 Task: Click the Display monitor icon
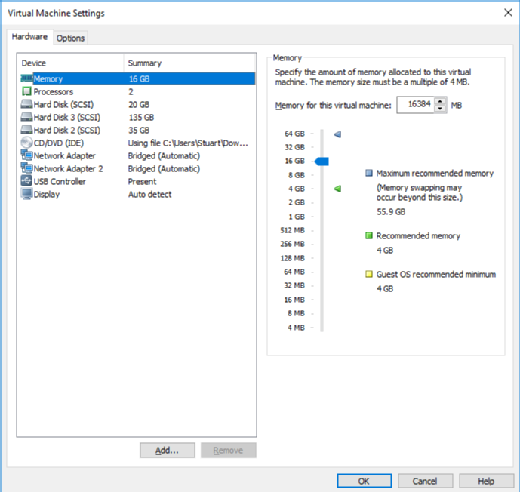pyautogui.click(x=26, y=194)
